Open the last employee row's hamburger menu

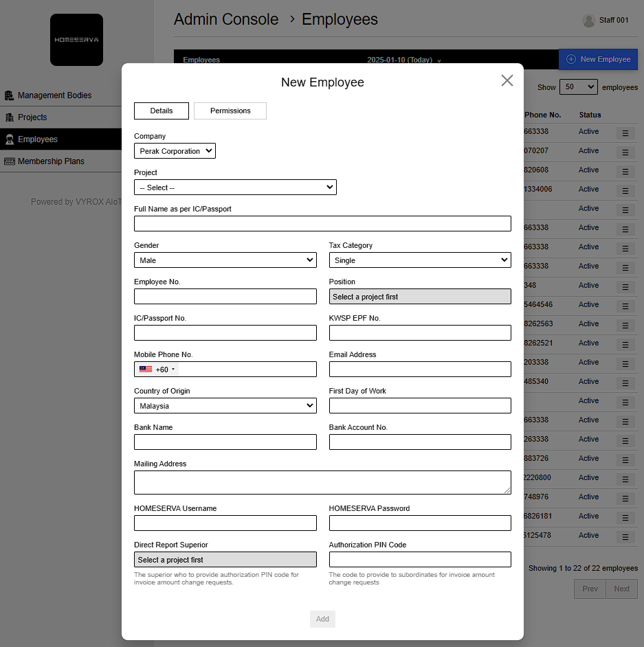625,537
